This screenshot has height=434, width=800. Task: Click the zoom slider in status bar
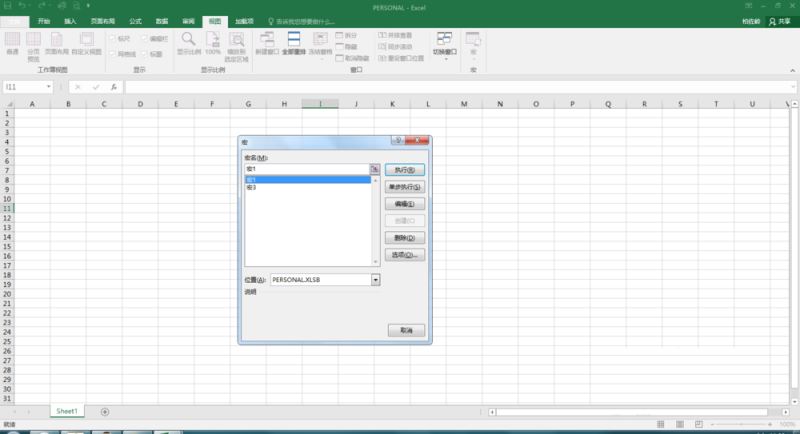(741, 424)
